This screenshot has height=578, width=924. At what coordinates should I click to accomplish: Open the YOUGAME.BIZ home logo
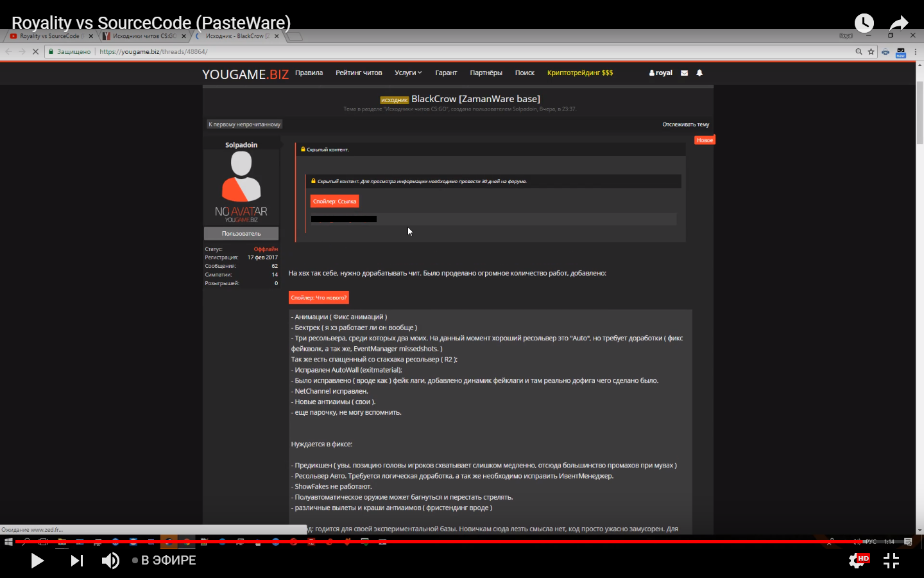click(x=245, y=74)
